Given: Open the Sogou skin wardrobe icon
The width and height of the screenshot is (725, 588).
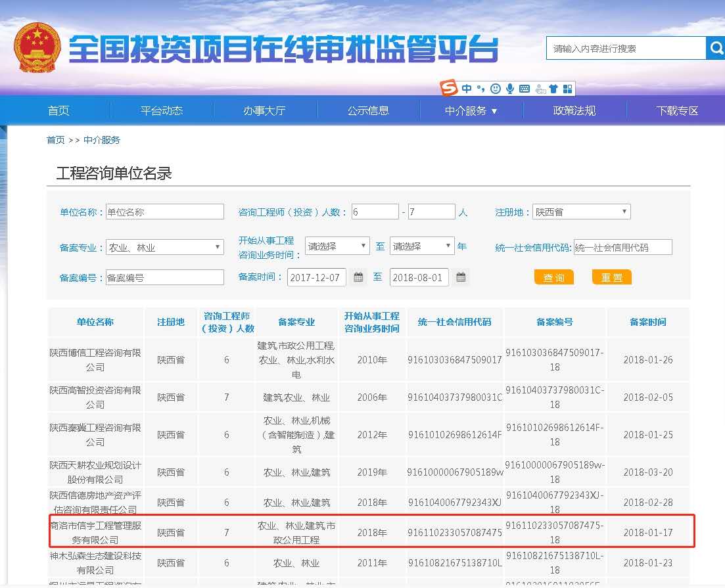Looking at the screenshot, I should [x=554, y=87].
